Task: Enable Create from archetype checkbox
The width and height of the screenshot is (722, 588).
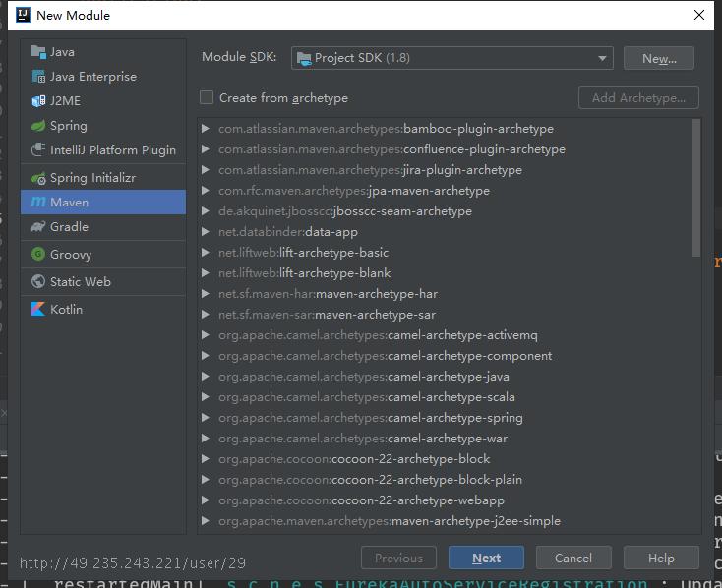Action: [207, 97]
